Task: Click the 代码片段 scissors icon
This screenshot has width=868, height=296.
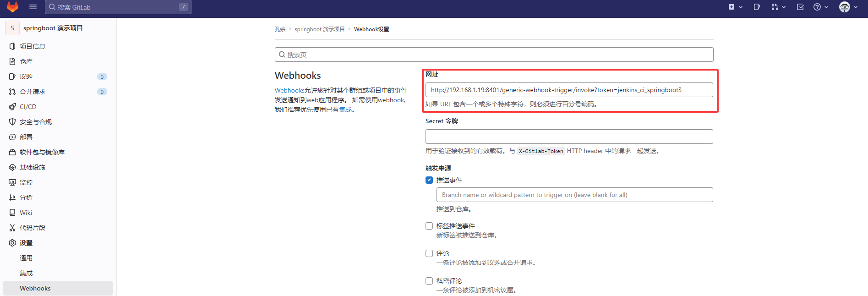Action: click(12, 228)
